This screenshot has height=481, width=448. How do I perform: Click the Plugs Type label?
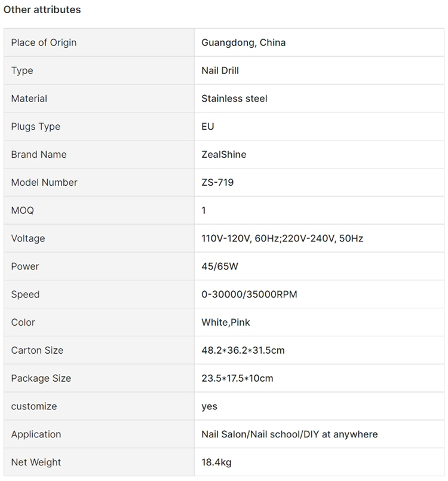tap(35, 127)
